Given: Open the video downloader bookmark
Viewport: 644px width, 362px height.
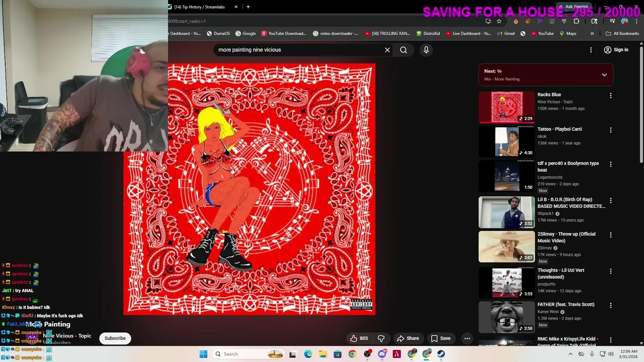Looking at the screenshot, I should click(336, 34).
